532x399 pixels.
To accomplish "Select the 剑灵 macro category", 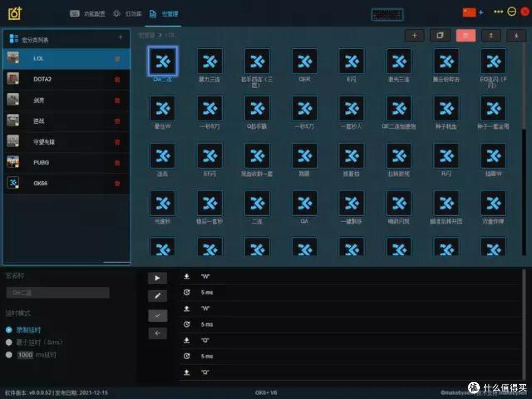I will [66, 100].
